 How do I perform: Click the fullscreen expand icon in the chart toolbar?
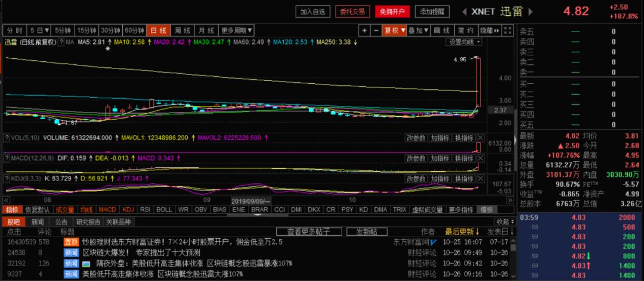[x=508, y=30]
